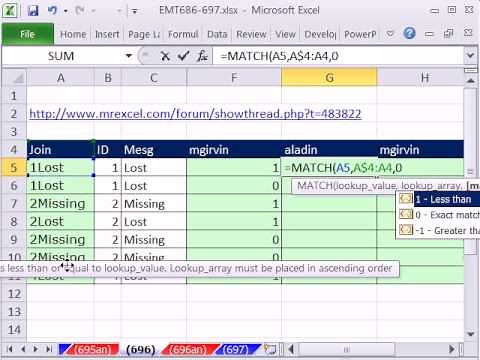This screenshot has height=360, width=480.
Task: Confirm the formula with the checkmark Enter icon
Action: (x=184, y=56)
